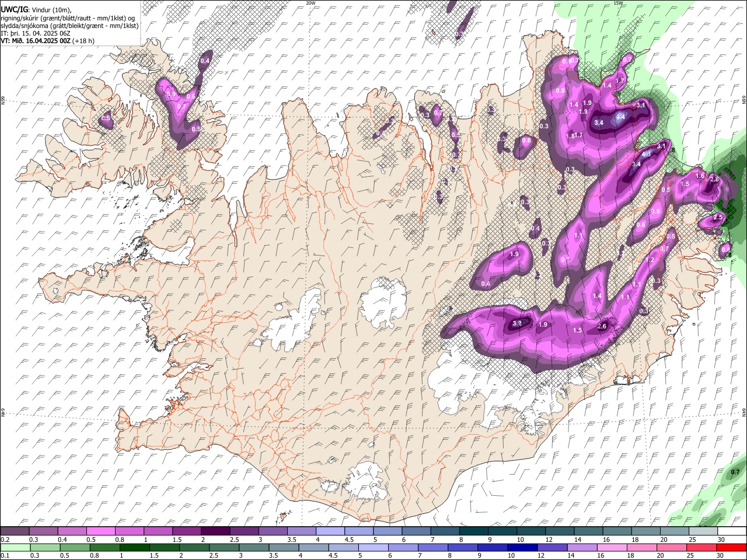The image size is (747, 560).
Task: Pick lower legend row swatch starting at 7
Action: tap(433, 548)
